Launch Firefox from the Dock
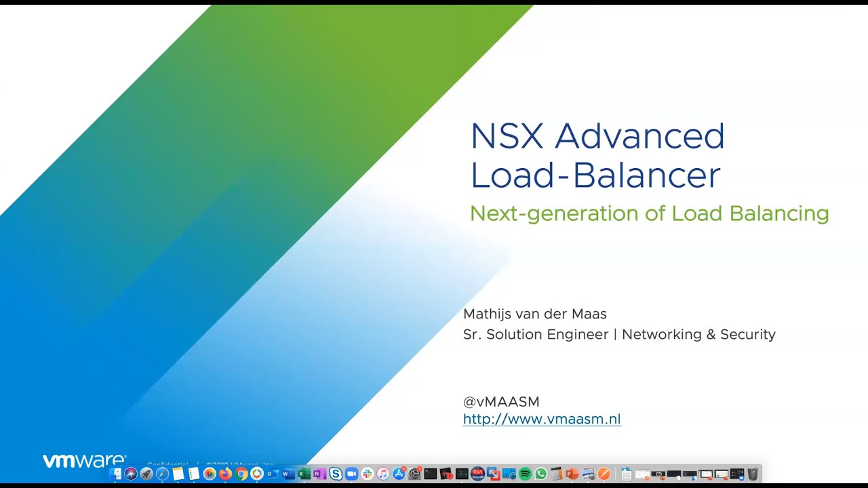This screenshot has width=868, height=488. [225, 474]
